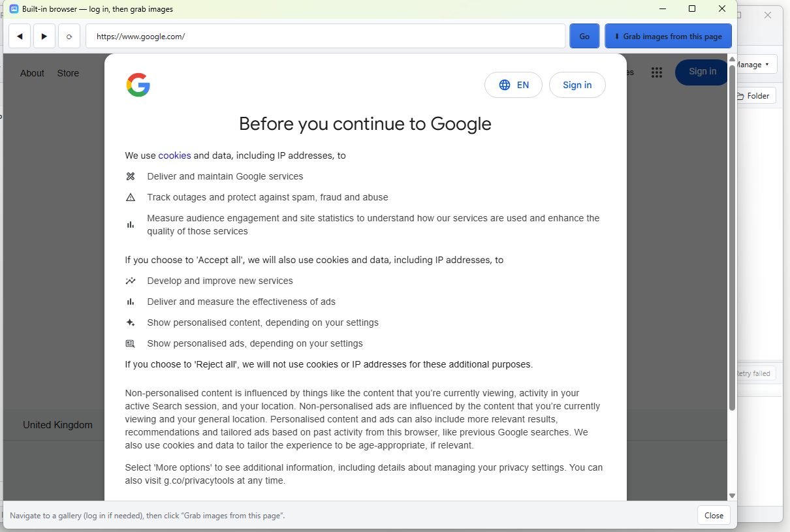Minimize the Built-in browser window
Image resolution: width=790 pixels, height=532 pixels.
point(663,9)
